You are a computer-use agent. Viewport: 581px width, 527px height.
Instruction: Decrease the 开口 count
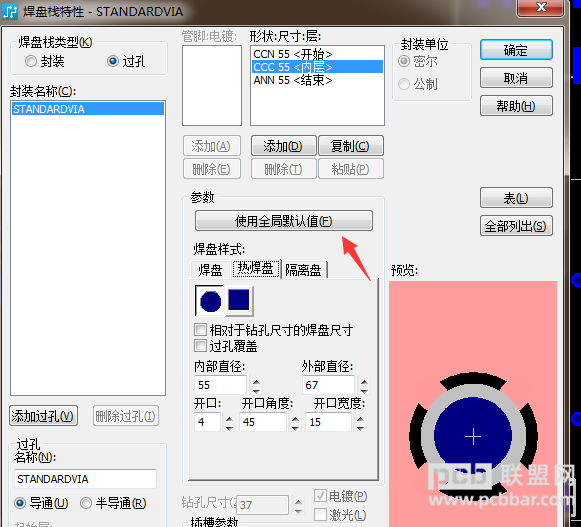tap(229, 427)
